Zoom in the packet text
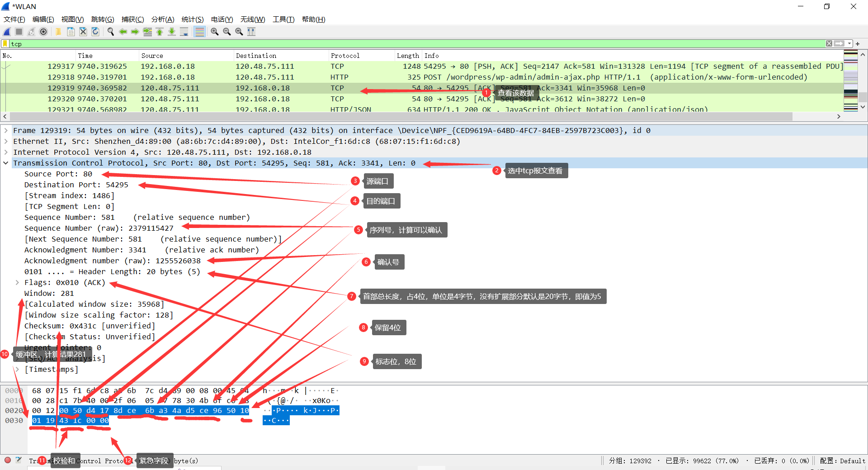 click(x=215, y=32)
